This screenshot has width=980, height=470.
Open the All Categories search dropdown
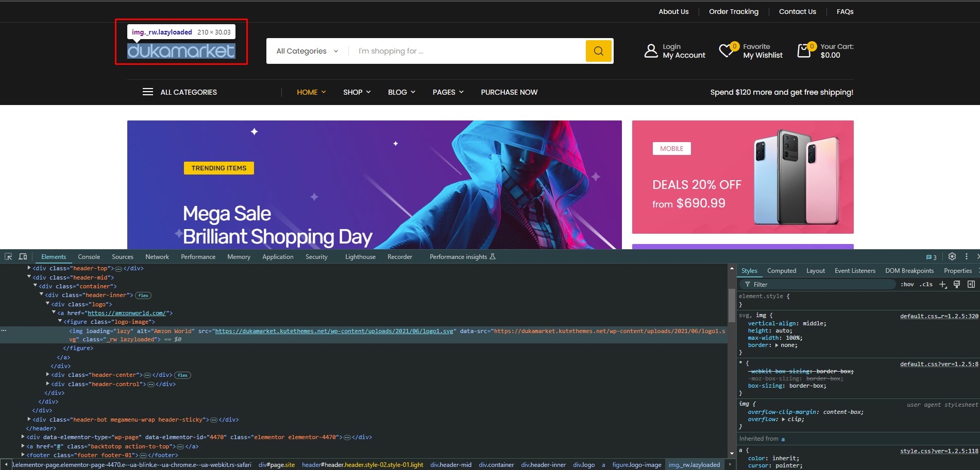(x=308, y=51)
